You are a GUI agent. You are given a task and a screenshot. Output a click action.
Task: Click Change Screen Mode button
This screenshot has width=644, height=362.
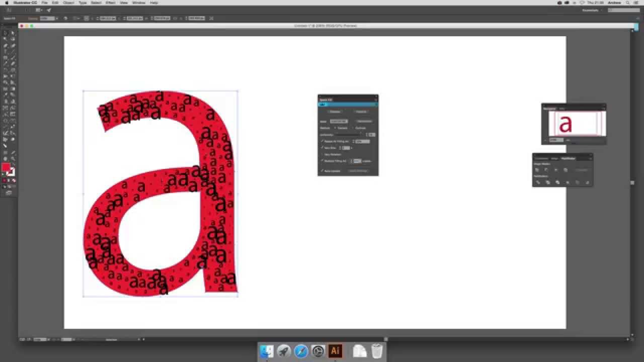(x=9, y=193)
